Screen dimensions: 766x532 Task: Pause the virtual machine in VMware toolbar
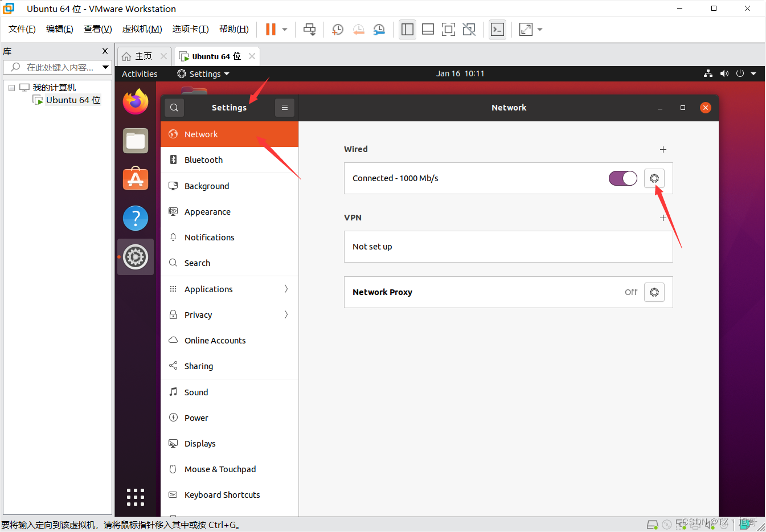pyautogui.click(x=271, y=30)
